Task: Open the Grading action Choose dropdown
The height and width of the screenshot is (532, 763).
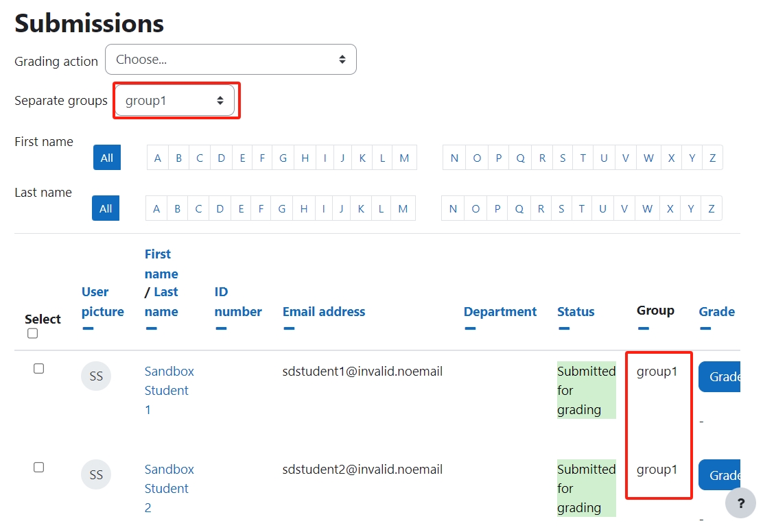Action: coord(231,60)
